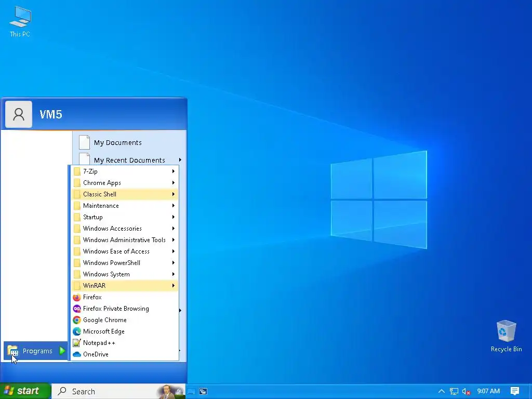Click the Microsoft Edge icon
Image resolution: width=532 pixels, height=399 pixels.
[x=77, y=331]
